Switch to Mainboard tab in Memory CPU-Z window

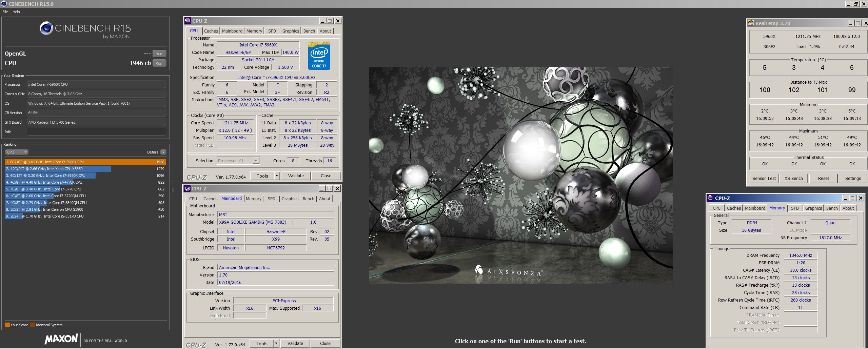click(755, 208)
